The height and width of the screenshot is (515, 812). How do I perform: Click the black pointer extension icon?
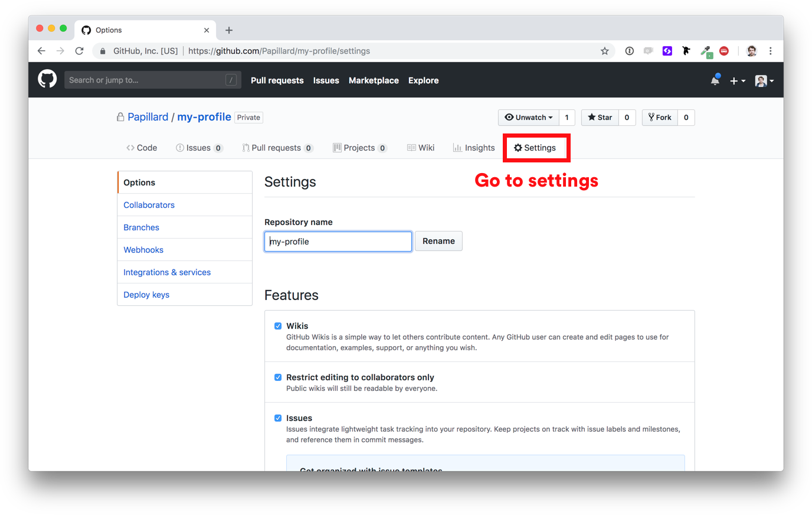click(686, 51)
